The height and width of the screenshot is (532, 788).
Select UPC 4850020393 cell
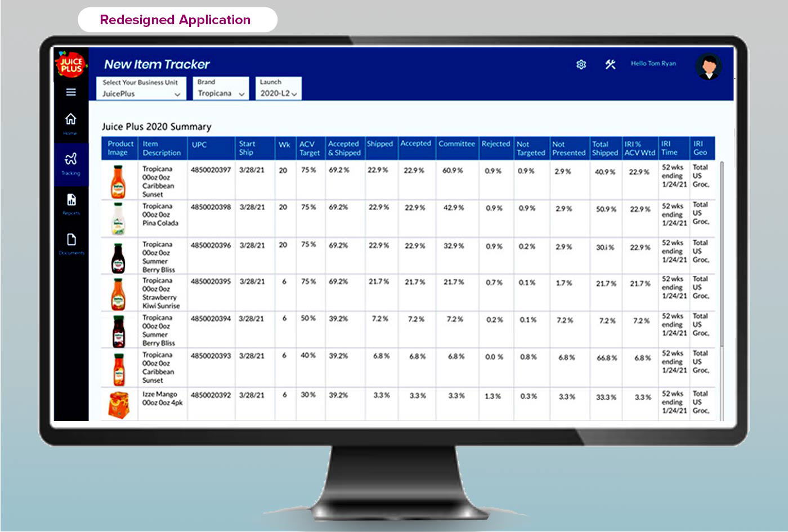click(211, 355)
